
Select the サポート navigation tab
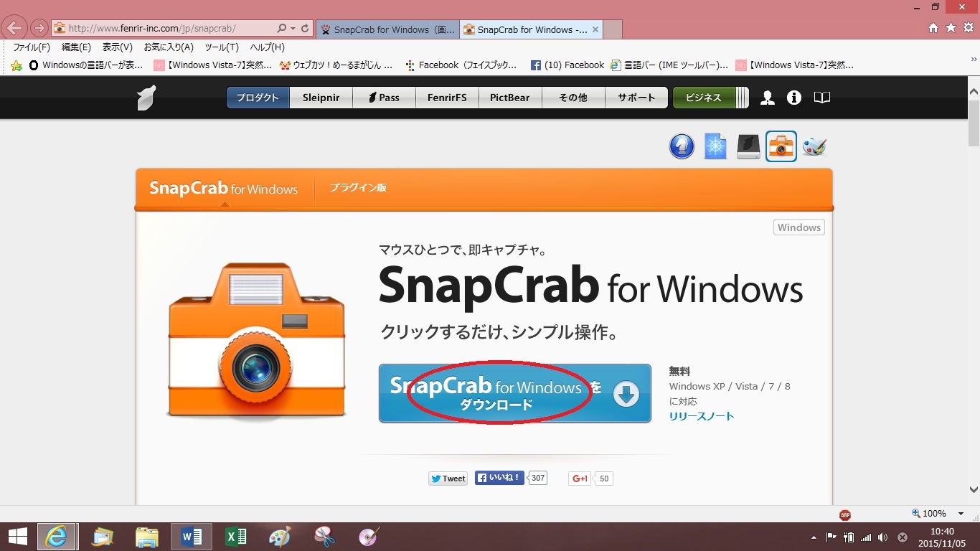click(636, 98)
